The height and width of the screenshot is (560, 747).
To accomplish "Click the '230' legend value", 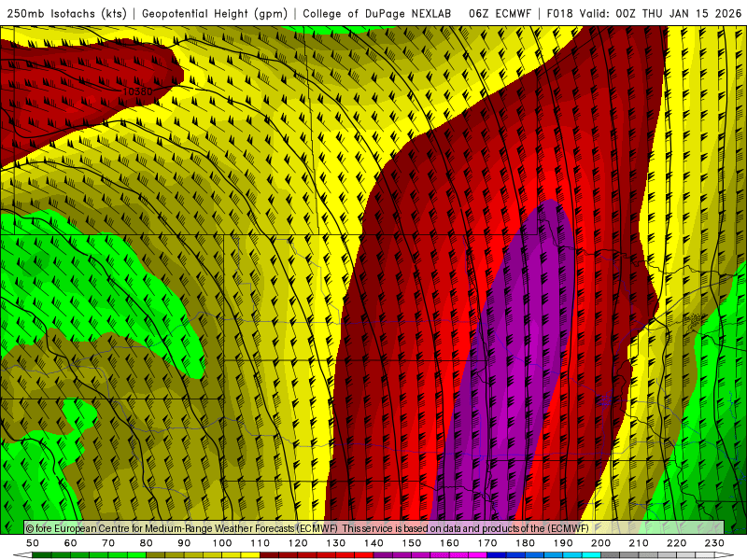I will pyautogui.click(x=714, y=543).
